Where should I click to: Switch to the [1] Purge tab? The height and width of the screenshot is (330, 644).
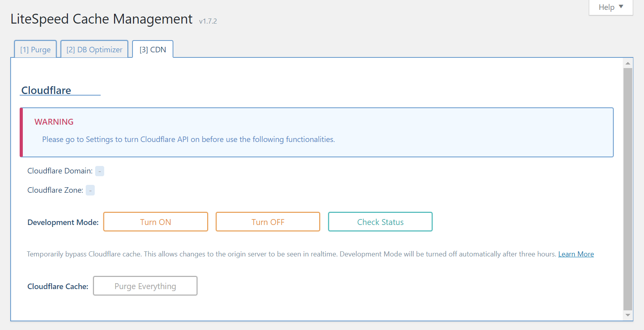(x=35, y=50)
